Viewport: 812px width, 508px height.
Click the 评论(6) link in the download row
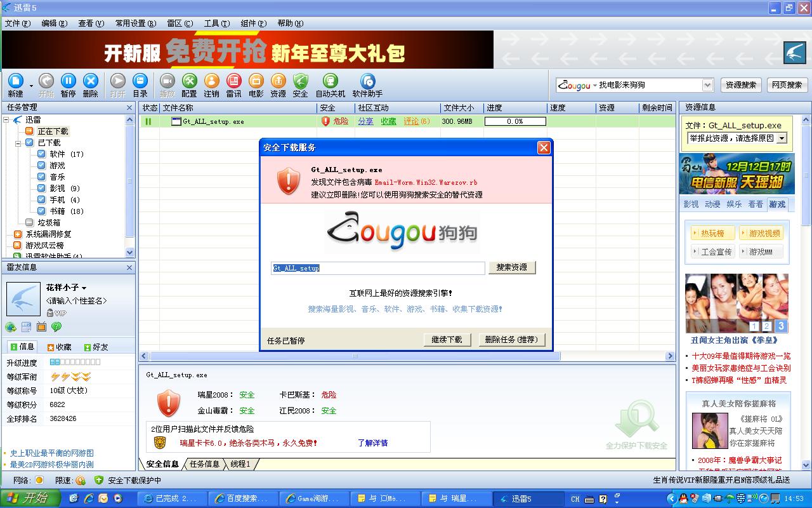[417, 121]
